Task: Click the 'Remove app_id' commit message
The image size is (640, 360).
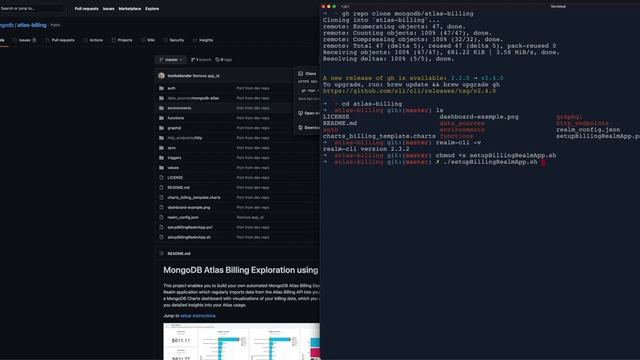Action: coord(206,76)
